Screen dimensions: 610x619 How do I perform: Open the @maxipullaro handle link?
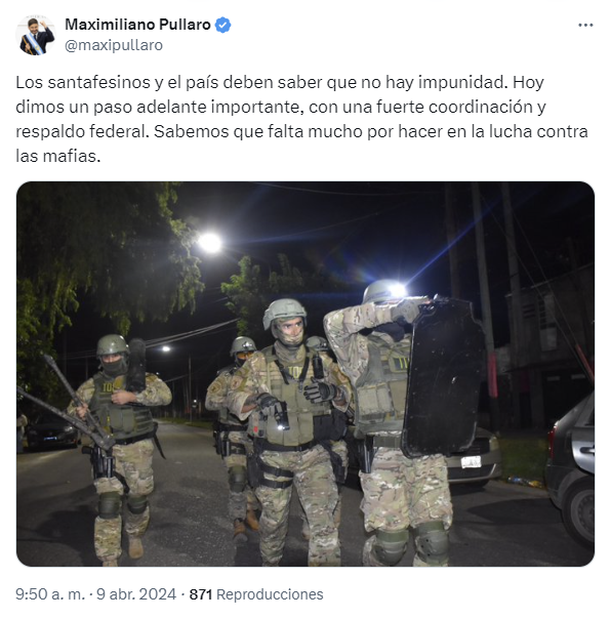click(x=113, y=45)
